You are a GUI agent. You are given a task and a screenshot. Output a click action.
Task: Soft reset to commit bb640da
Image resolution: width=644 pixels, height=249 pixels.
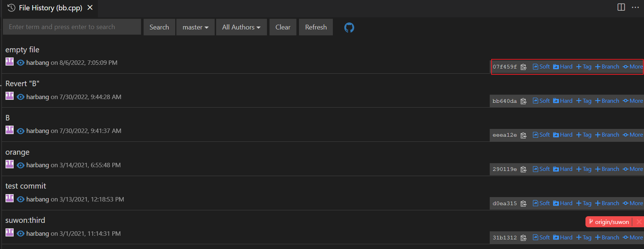tap(541, 101)
